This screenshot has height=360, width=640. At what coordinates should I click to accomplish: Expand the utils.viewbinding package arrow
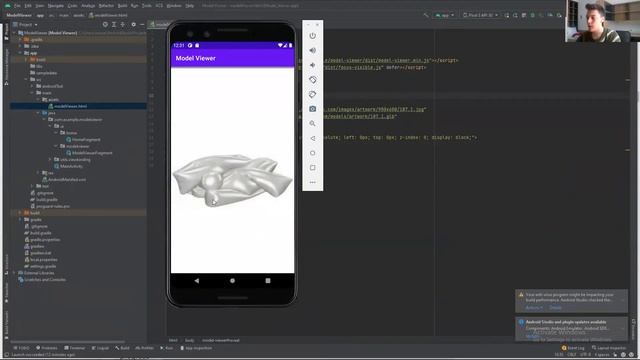[x=50, y=160]
